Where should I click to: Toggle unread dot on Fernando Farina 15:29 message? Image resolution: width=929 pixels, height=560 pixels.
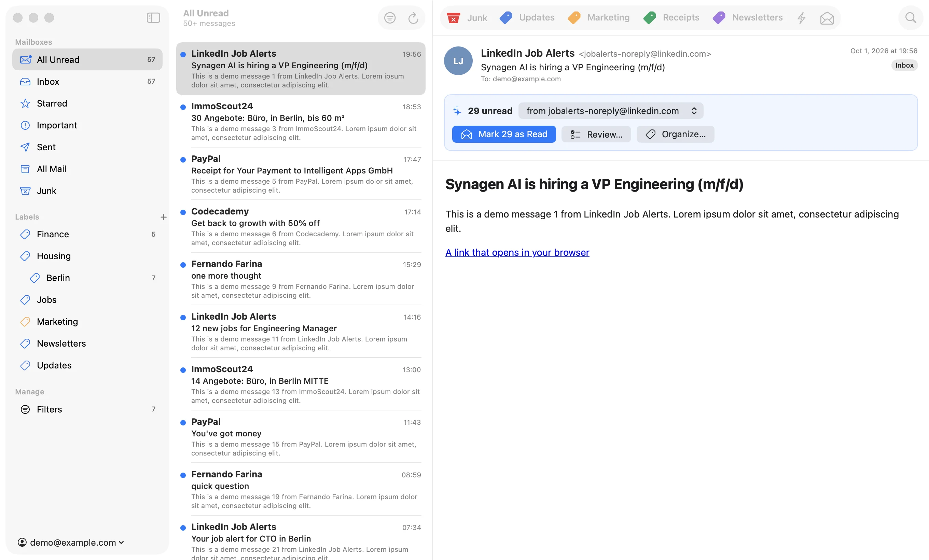coord(183,265)
